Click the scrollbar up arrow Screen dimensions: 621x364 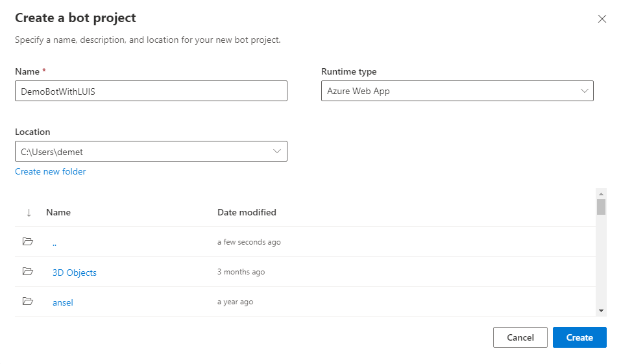point(601,194)
